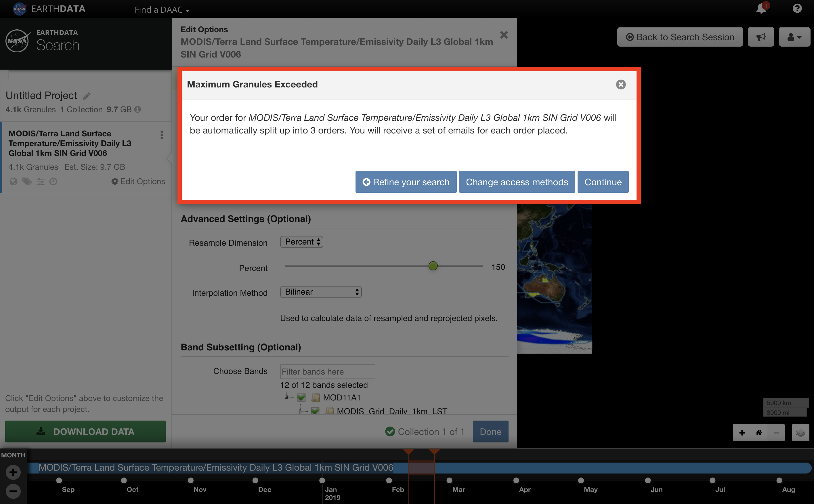The width and height of the screenshot is (814, 504).
Task: Open the Resample Dimension Percent dropdown
Action: click(x=301, y=242)
